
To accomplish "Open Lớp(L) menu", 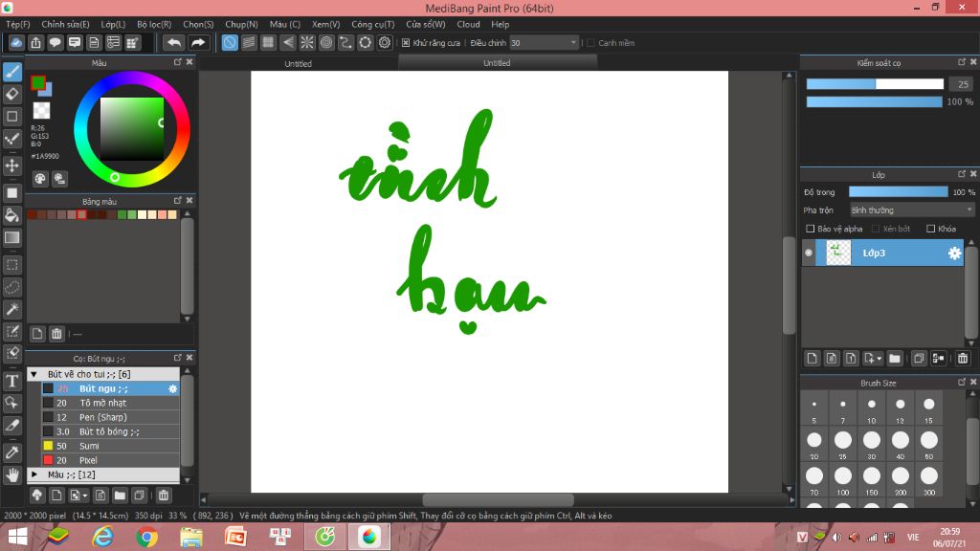I will coord(113,24).
